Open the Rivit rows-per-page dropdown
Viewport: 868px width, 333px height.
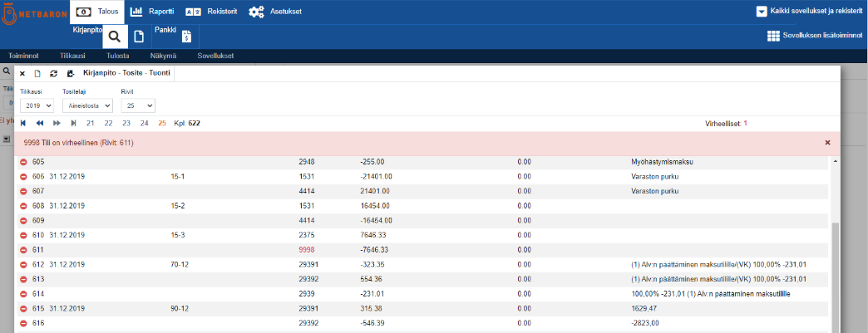coord(138,105)
